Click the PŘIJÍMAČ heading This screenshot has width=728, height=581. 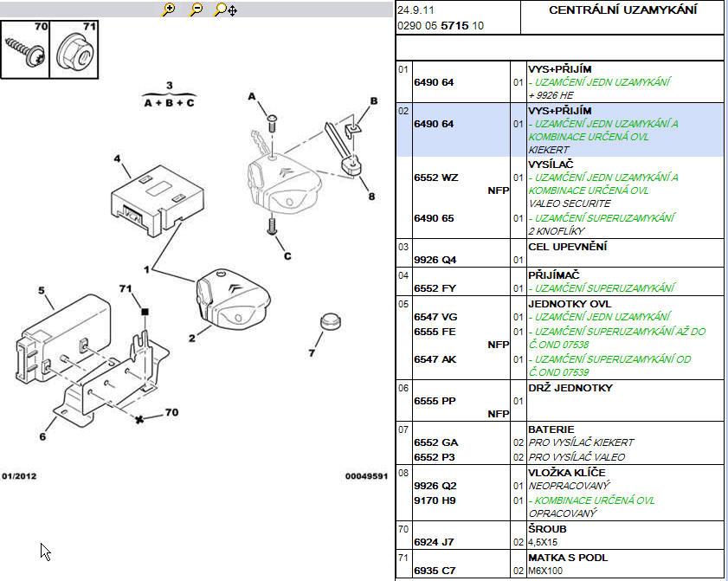coord(554,275)
